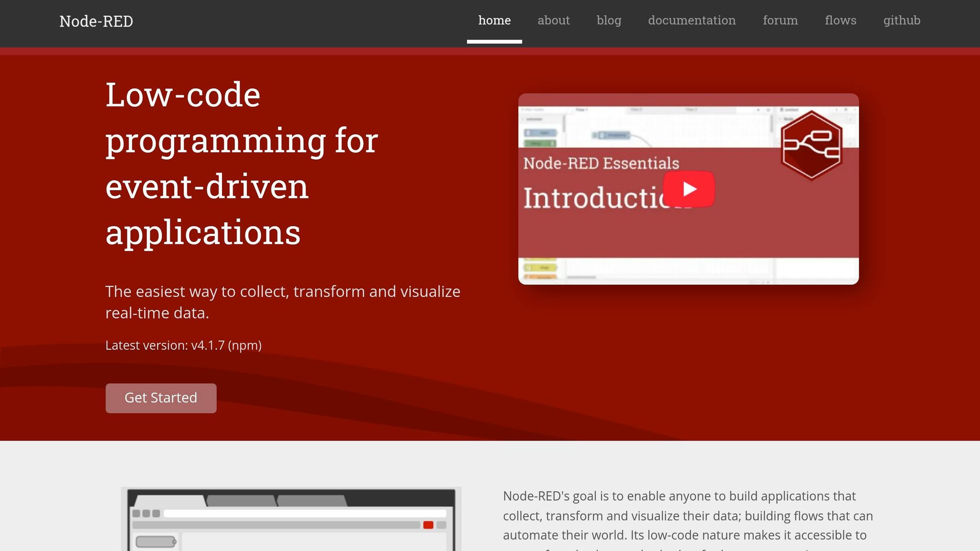Select the home tab
980x551 pixels.
[494, 20]
